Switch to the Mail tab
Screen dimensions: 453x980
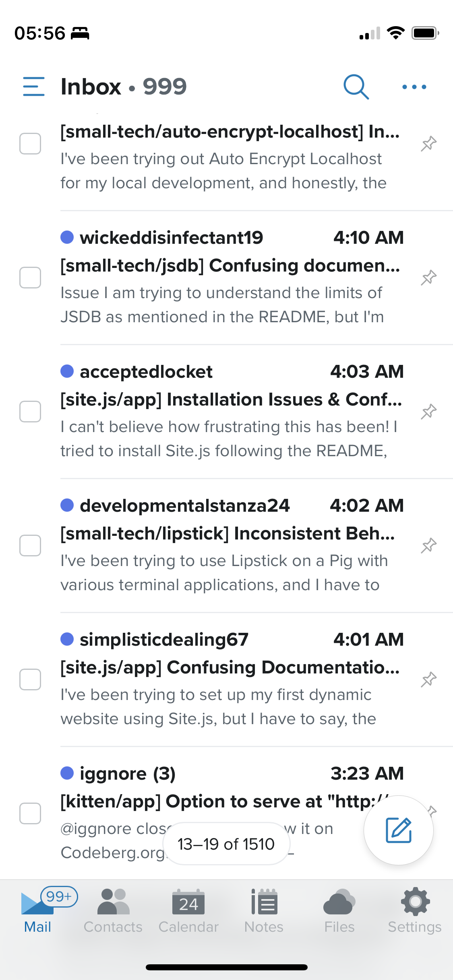[x=37, y=911]
